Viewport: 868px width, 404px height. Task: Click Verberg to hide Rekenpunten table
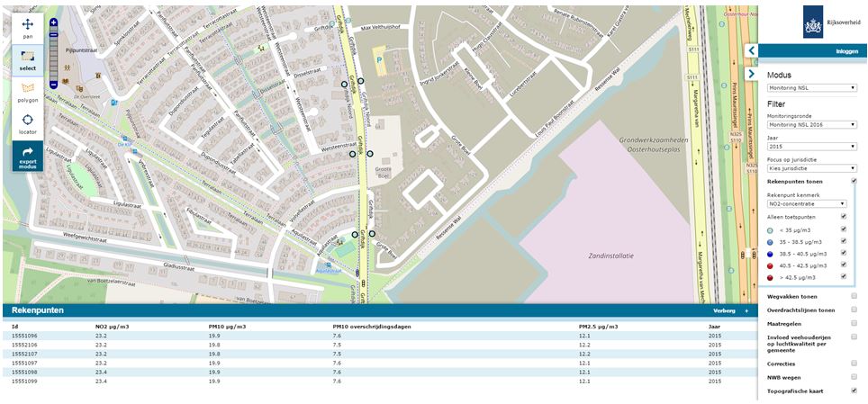pyautogui.click(x=724, y=310)
